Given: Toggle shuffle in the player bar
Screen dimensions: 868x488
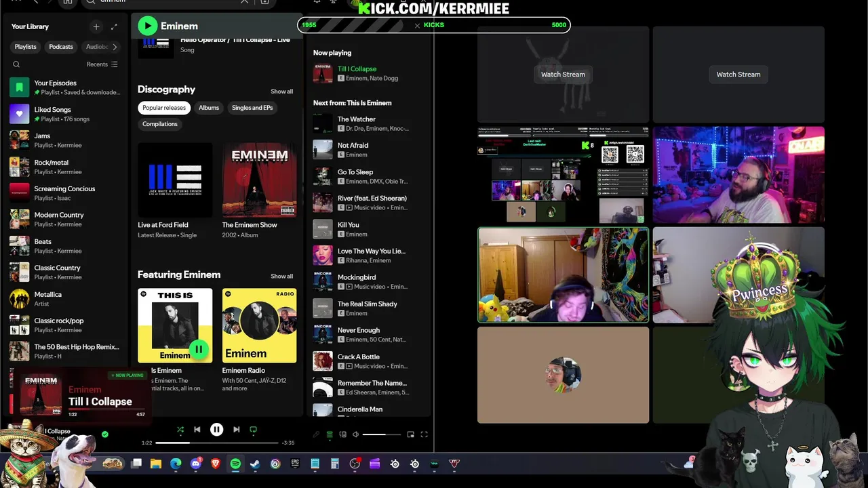Looking at the screenshot, I should point(180,429).
